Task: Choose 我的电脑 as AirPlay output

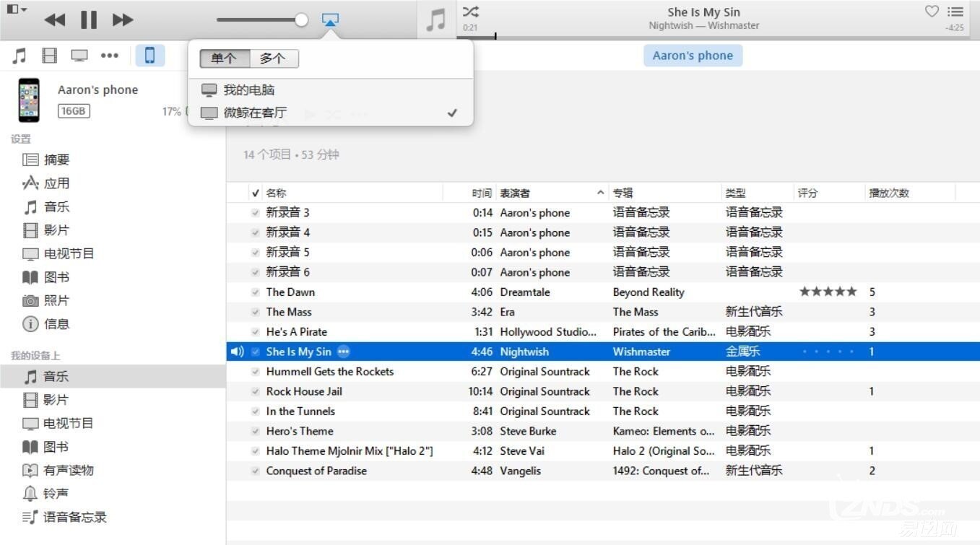Action: pos(330,90)
